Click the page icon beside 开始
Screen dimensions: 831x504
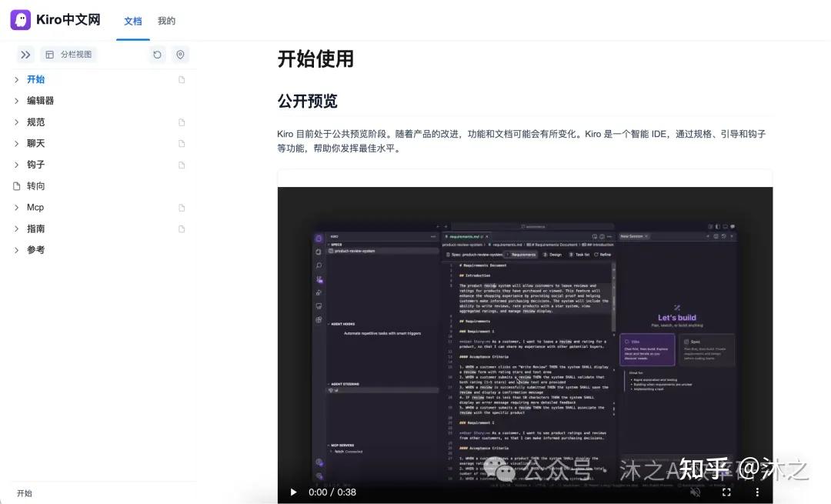pyautogui.click(x=182, y=79)
